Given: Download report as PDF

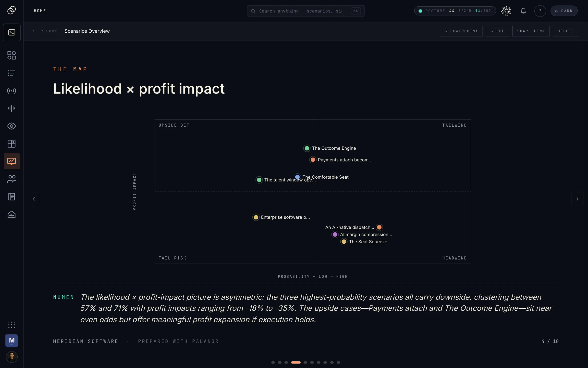Looking at the screenshot, I should pyautogui.click(x=497, y=31).
